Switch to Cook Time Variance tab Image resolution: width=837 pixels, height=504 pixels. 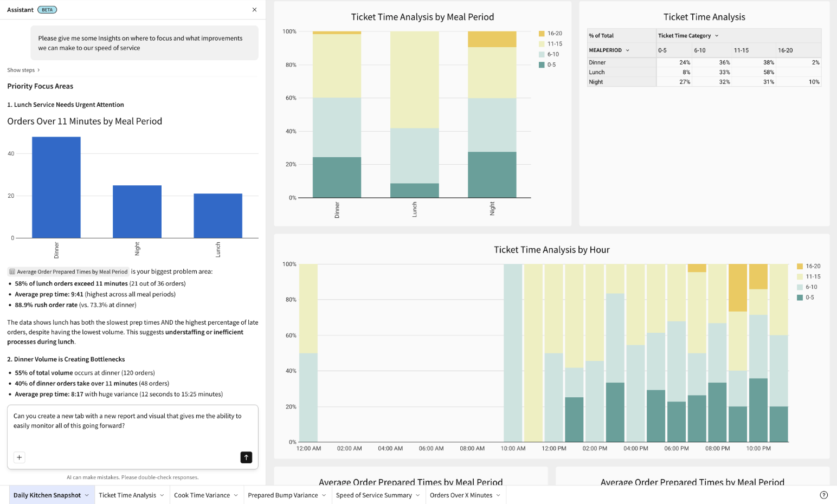click(202, 495)
